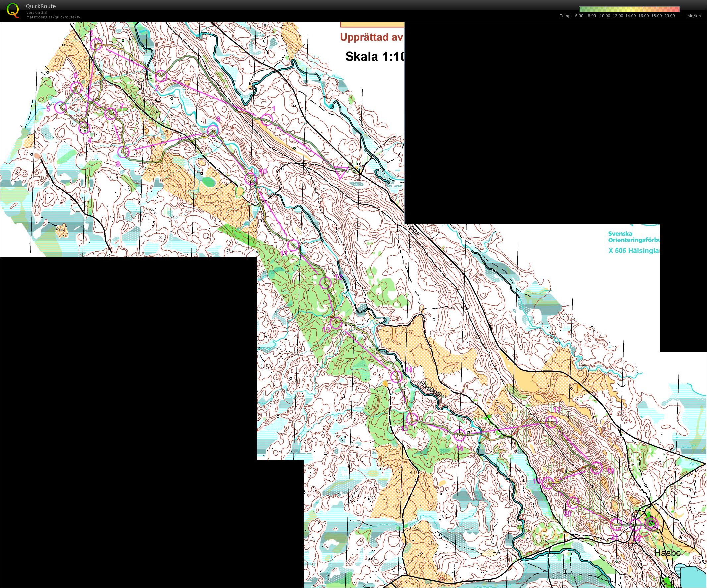The image size is (707, 588).
Task: Click the Skala 1:10 scale text
Action: 374,57
